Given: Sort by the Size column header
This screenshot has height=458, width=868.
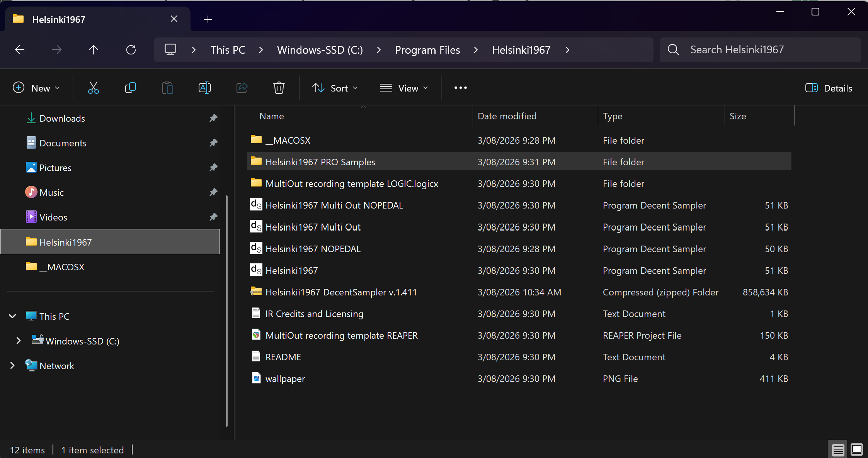Looking at the screenshot, I should coord(759,116).
